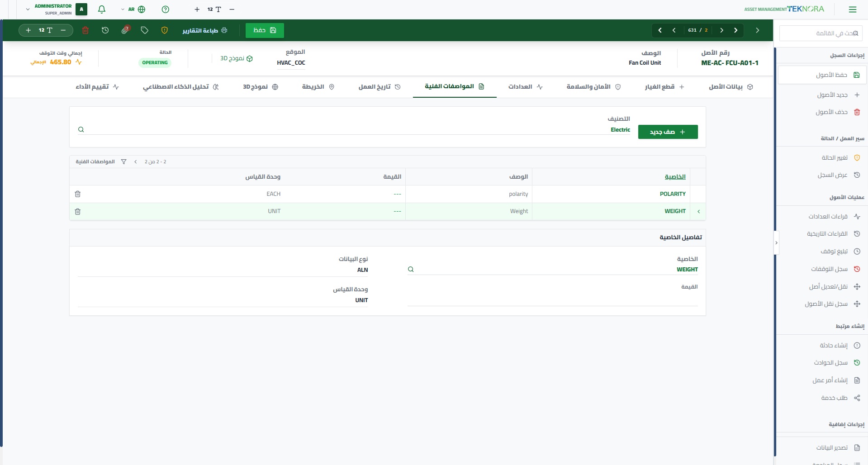868x465 pixels.
Task: Switch to قطع الغيار tab
Action: coord(664,87)
